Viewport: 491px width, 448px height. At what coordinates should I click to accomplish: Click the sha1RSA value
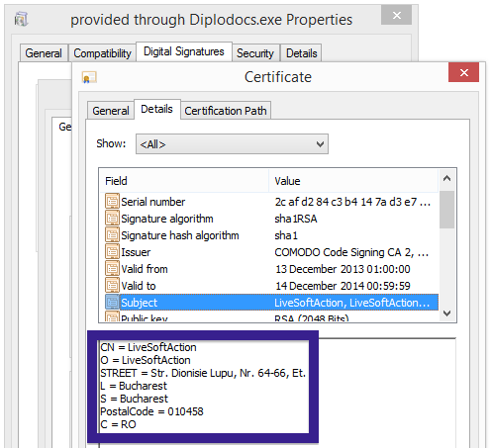(x=296, y=219)
